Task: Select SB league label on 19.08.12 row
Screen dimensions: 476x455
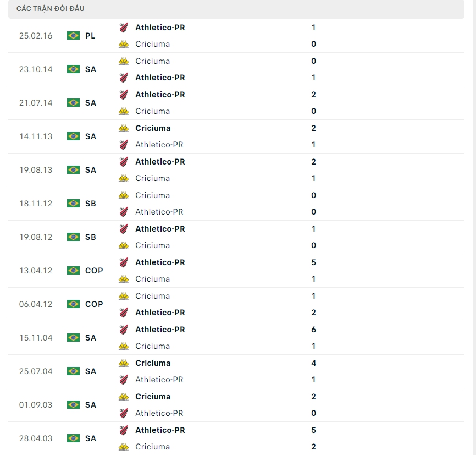Action: point(91,237)
